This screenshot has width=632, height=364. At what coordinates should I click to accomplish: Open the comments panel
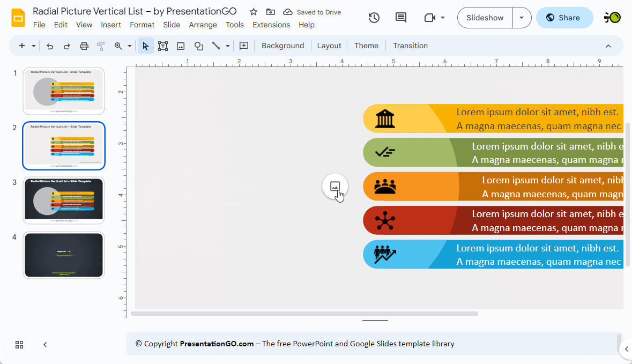[400, 18]
